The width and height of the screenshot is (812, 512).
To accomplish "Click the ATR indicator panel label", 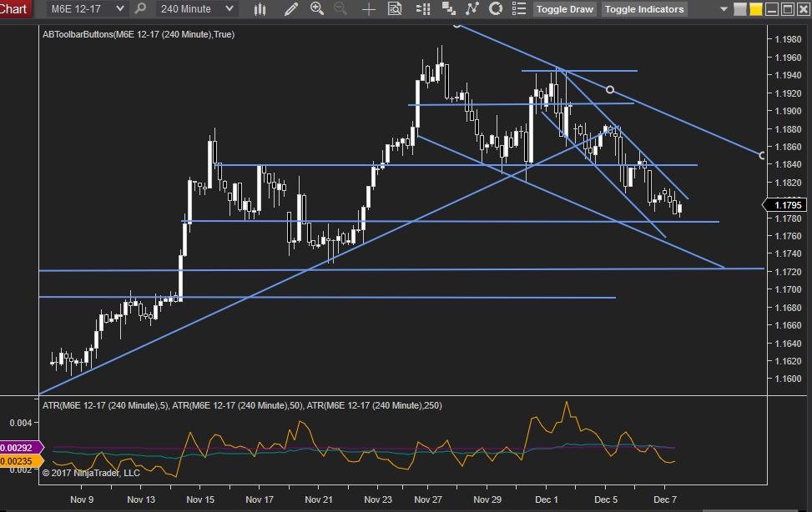I will (242, 405).
